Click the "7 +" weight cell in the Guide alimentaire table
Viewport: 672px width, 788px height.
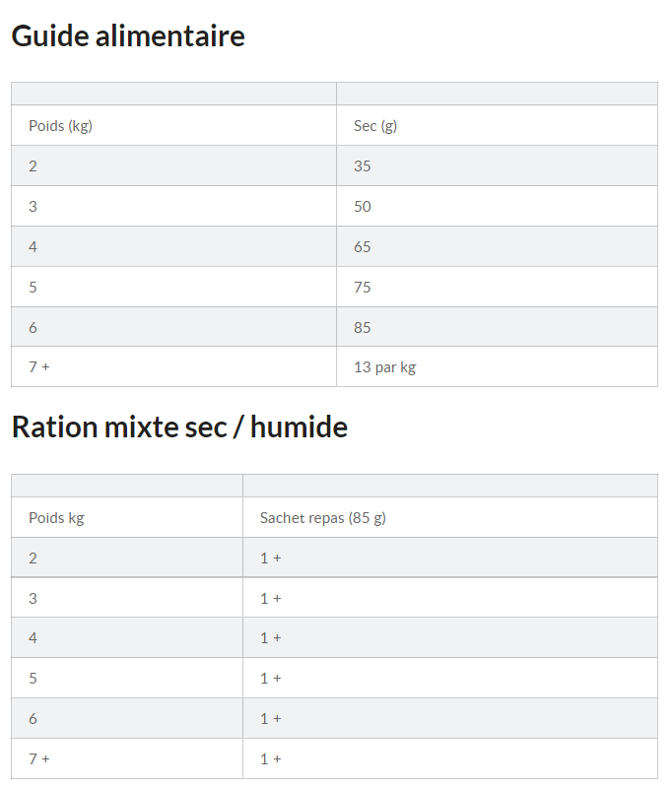(x=39, y=367)
